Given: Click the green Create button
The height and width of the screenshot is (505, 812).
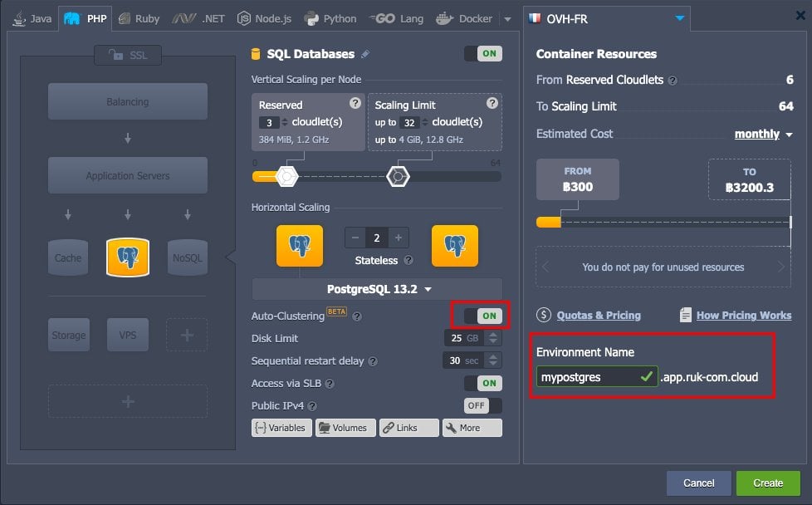Looking at the screenshot, I should click(768, 483).
